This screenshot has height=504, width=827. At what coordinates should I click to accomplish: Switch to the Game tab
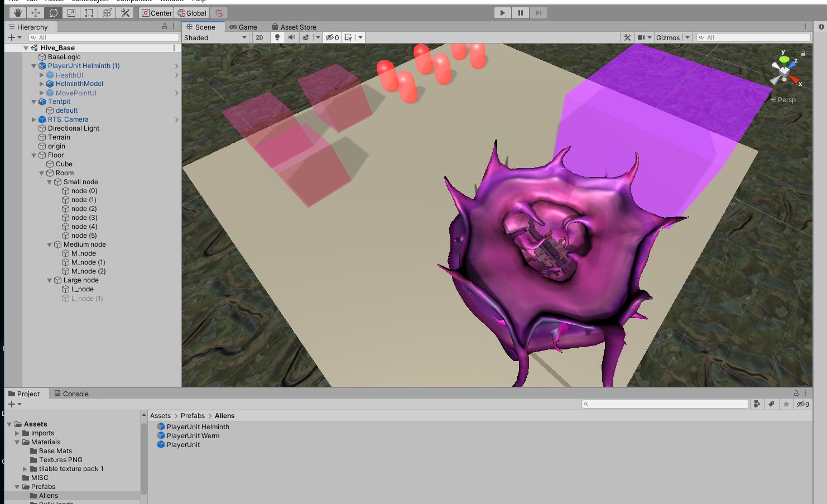pyautogui.click(x=243, y=27)
